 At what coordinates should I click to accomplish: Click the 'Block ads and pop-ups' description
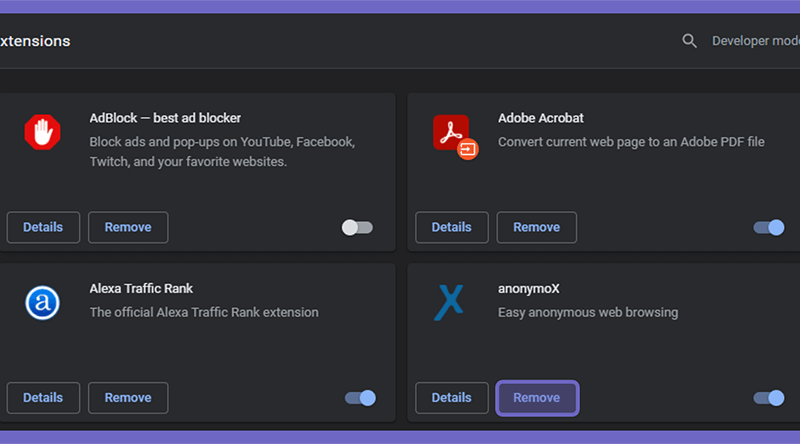(x=222, y=152)
